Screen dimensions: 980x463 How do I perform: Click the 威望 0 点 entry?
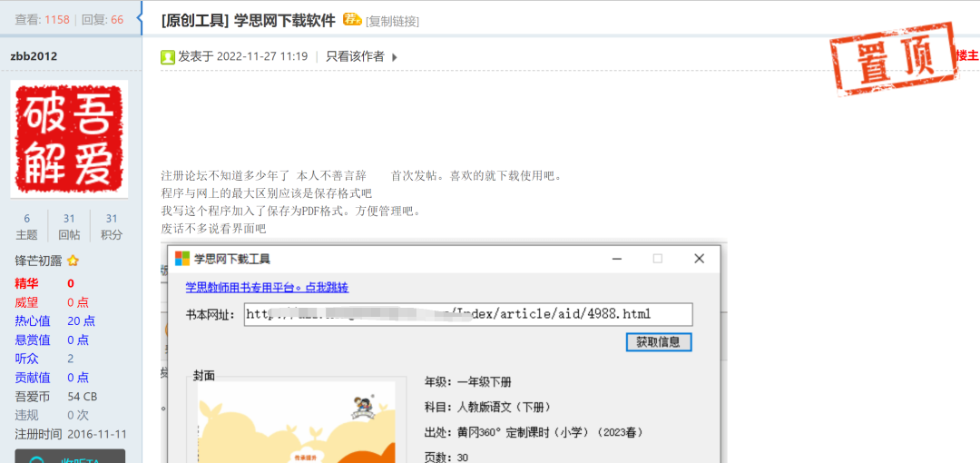pos(52,302)
